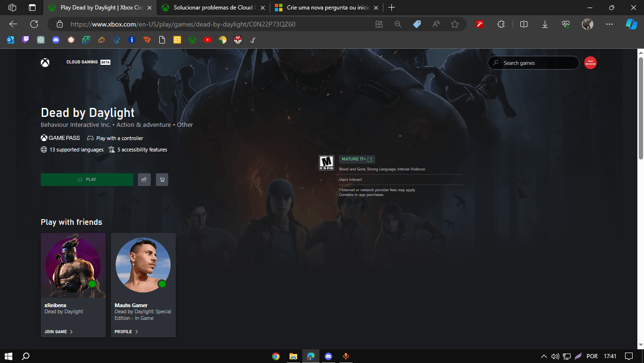The height and width of the screenshot is (363, 644).
Task: Close the Solucionar problemas de Cloud tab
Action: point(263,8)
